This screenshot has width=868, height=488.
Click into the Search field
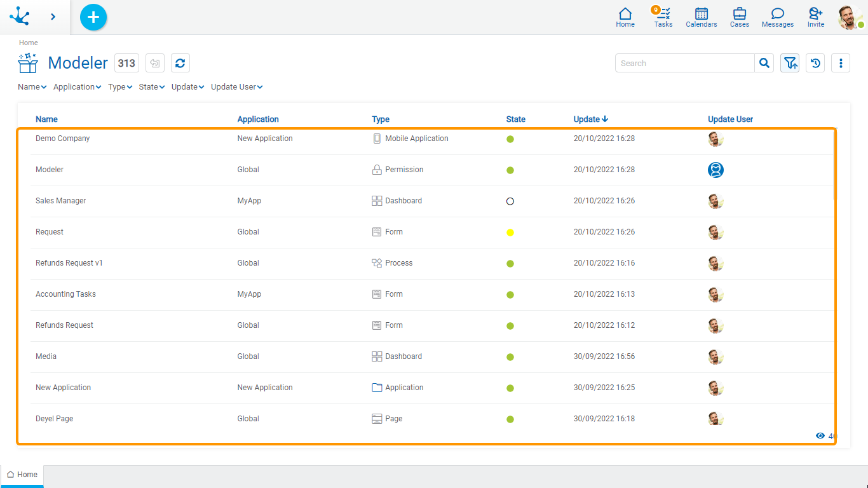pyautogui.click(x=685, y=63)
